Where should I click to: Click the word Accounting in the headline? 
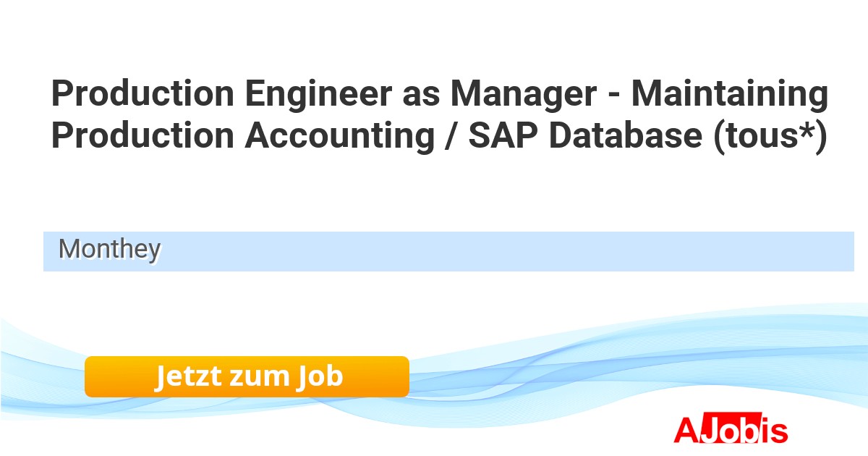pos(339,135)
